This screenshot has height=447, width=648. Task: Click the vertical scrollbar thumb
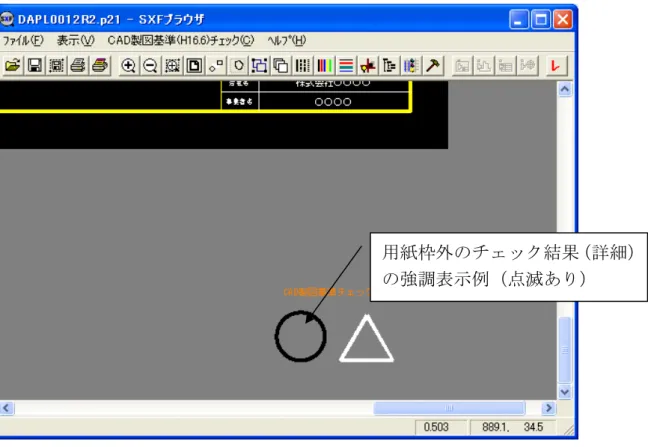(565, 350)
